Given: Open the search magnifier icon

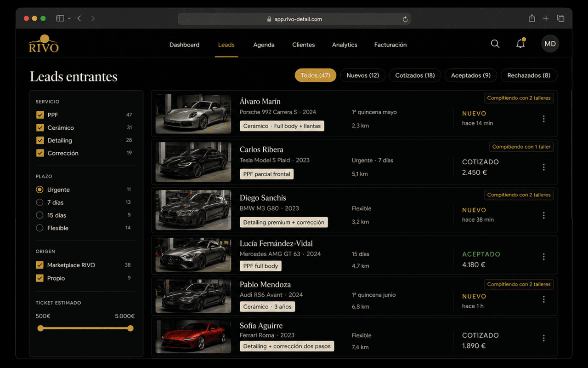Looking at the screenshot, I should [495, 44].
